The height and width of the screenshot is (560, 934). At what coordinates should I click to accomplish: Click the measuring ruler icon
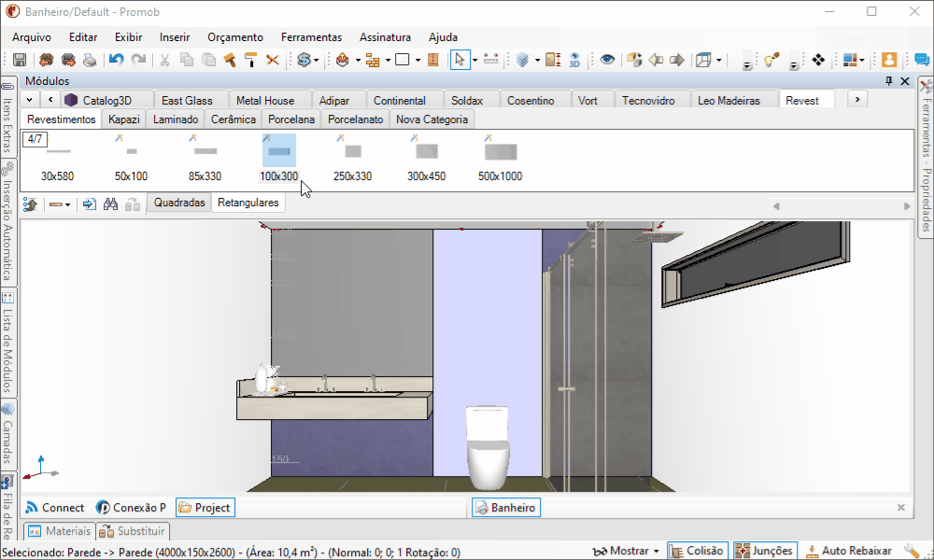click(491, 60)
